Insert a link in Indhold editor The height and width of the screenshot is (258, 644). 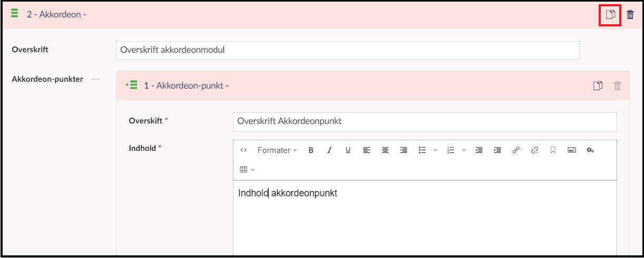pyautogui.click(x=516, y=150)
